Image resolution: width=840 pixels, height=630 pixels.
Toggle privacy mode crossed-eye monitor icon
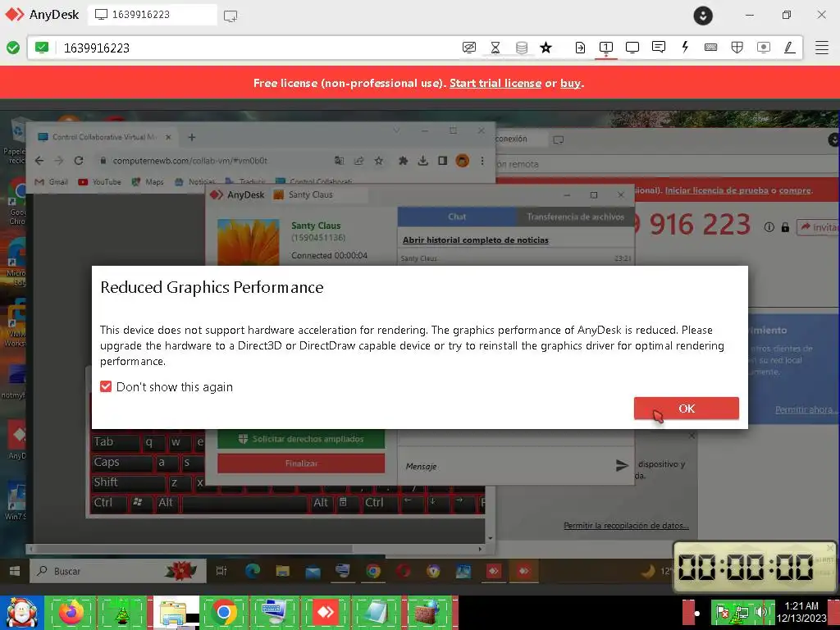468,48
